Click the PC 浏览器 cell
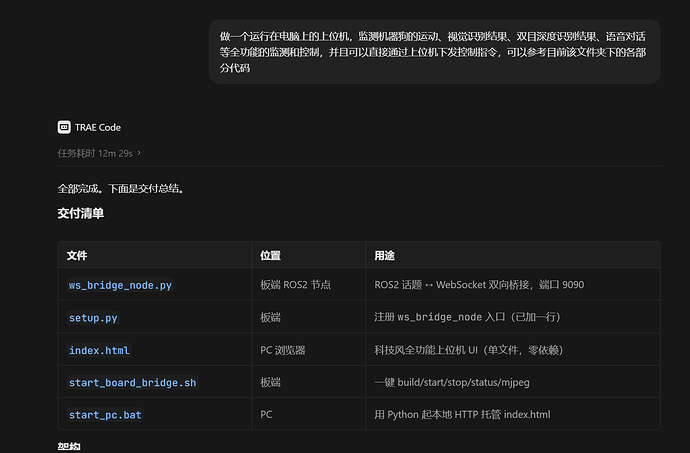 (283, 350)
